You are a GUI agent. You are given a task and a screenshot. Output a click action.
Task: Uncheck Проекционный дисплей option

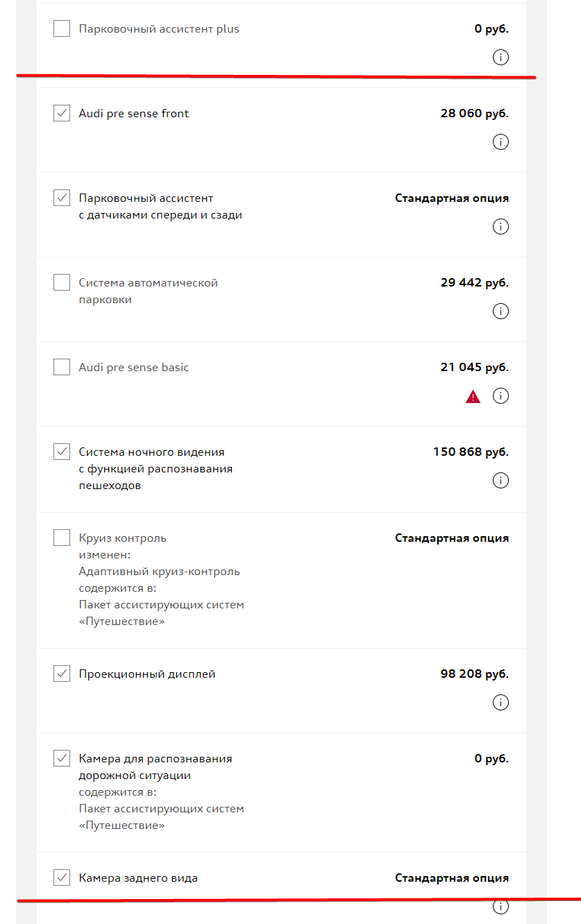[x=62, y=674]
